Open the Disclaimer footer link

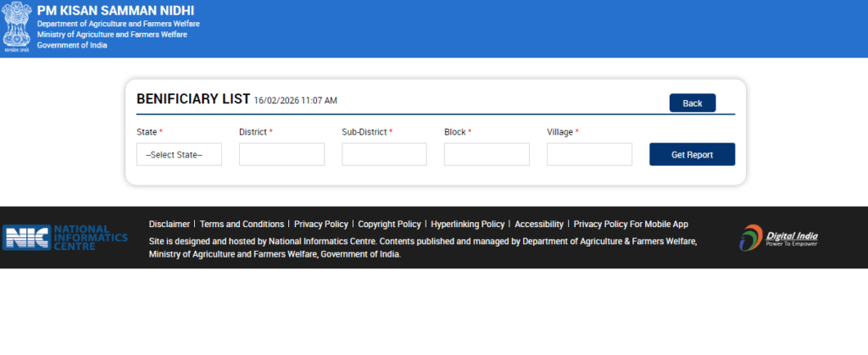170,224
